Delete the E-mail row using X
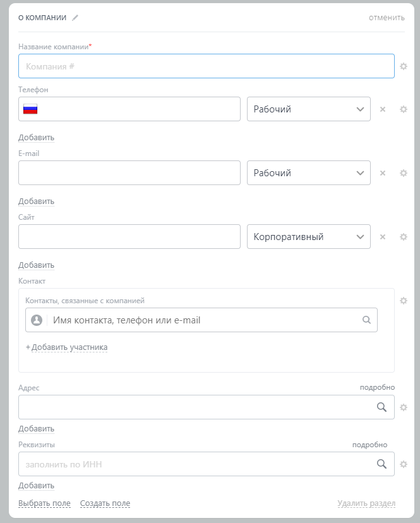The width and height of the screenshot is (420, 523). pyautogui.click(x=382, y=173)
